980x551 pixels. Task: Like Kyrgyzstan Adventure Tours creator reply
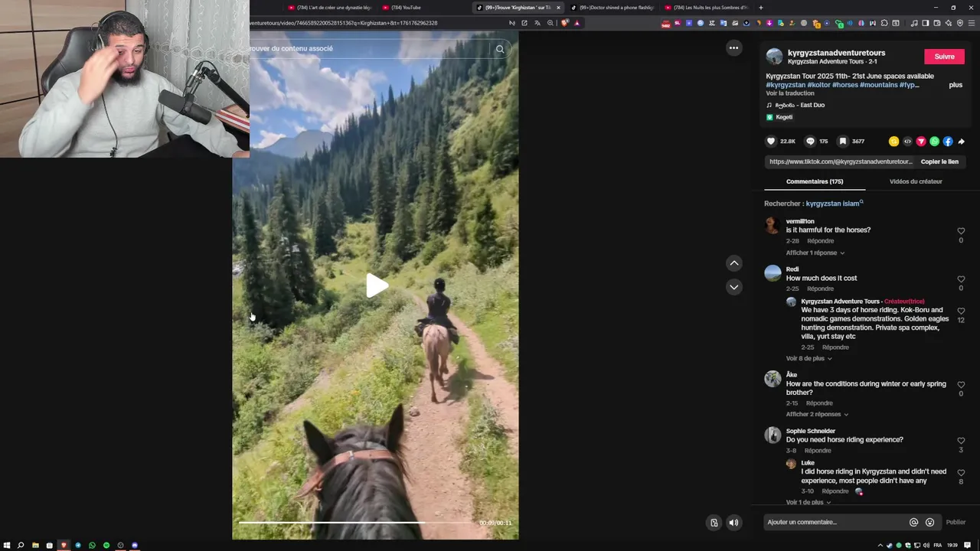[x=961, y=311]
